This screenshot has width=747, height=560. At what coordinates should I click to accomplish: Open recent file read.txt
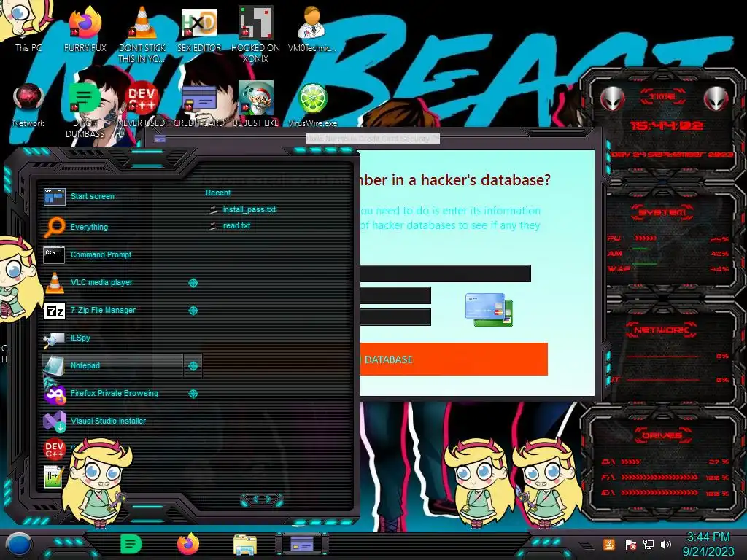230,226
